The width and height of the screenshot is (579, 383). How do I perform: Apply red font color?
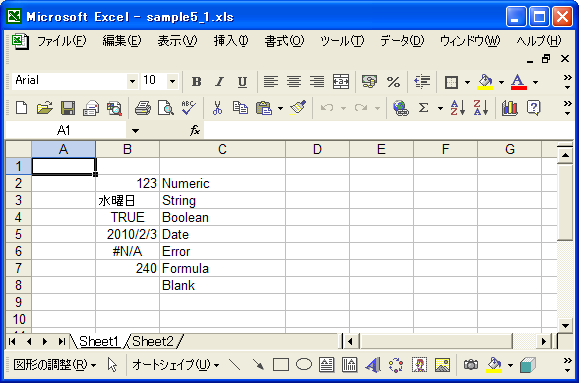(x=518, y=82)
